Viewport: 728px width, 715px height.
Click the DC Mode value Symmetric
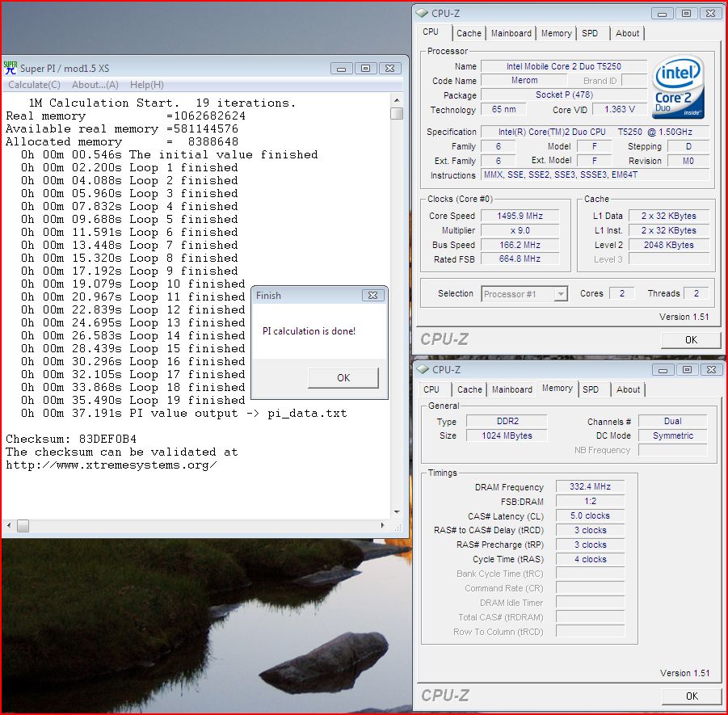point(673,435)
